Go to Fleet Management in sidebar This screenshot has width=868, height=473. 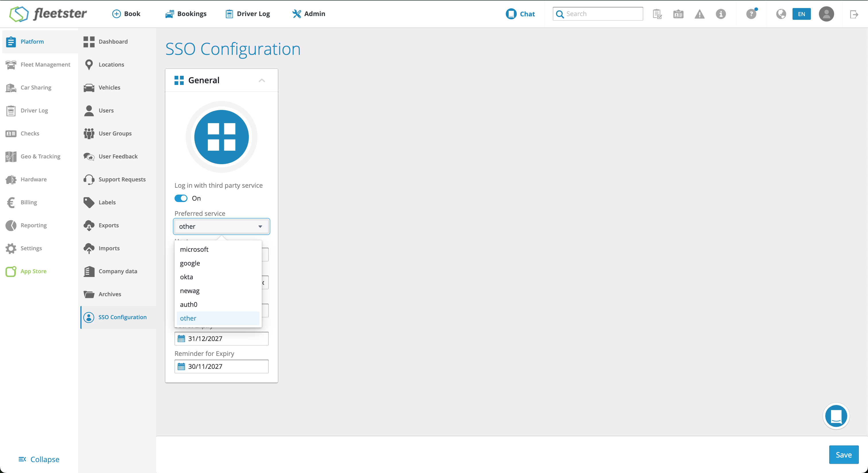point(45,64)
